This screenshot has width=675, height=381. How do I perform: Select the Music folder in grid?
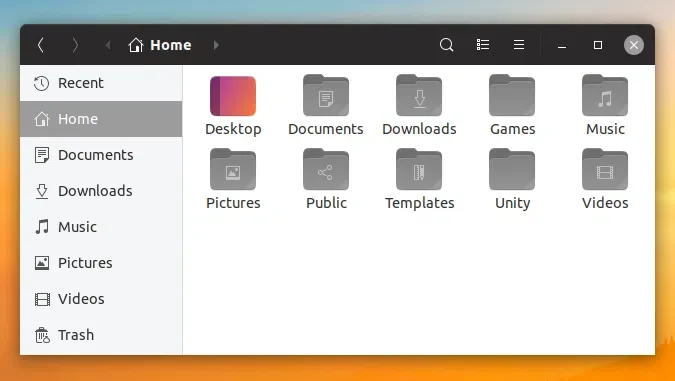pyautogui.click(x=605, y=105)
